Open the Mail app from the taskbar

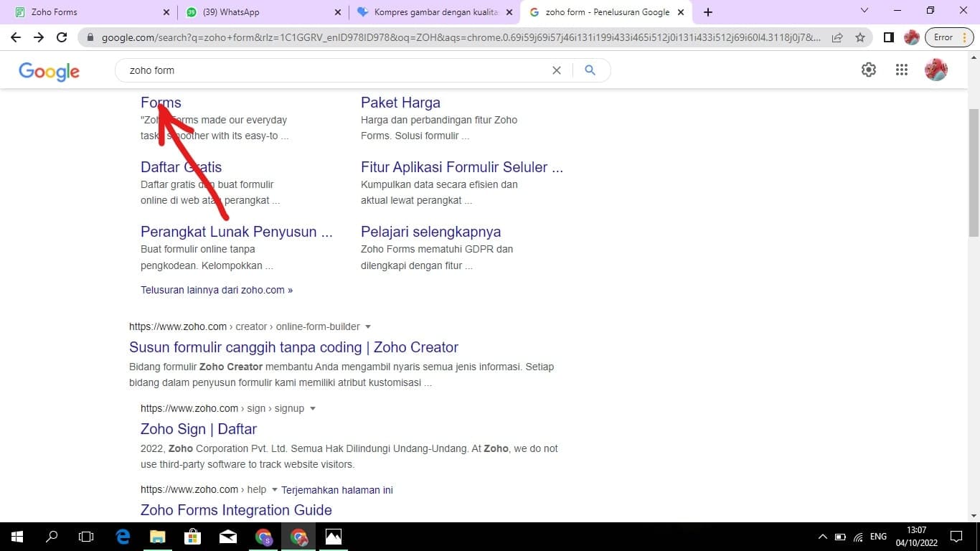click(x=228, y=537)
